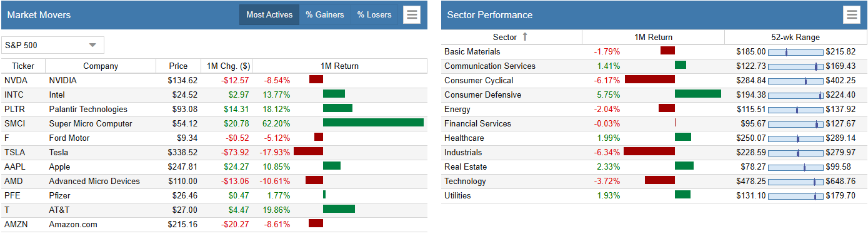The image size is (868, 236).
Task: Select the AMZN ticker
Action: (x=16, y=224)
